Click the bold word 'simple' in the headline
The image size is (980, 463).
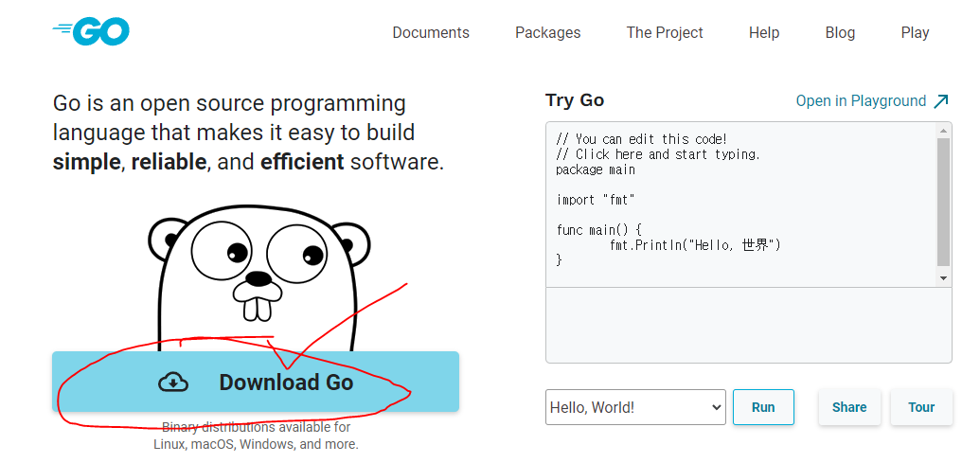pyautogui.click(x=86, y=163)
